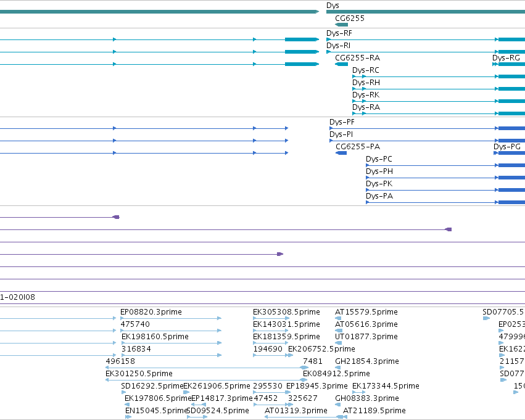
Task: Click the CG6255-RA transcript label
Action: [x=357, y=58]
